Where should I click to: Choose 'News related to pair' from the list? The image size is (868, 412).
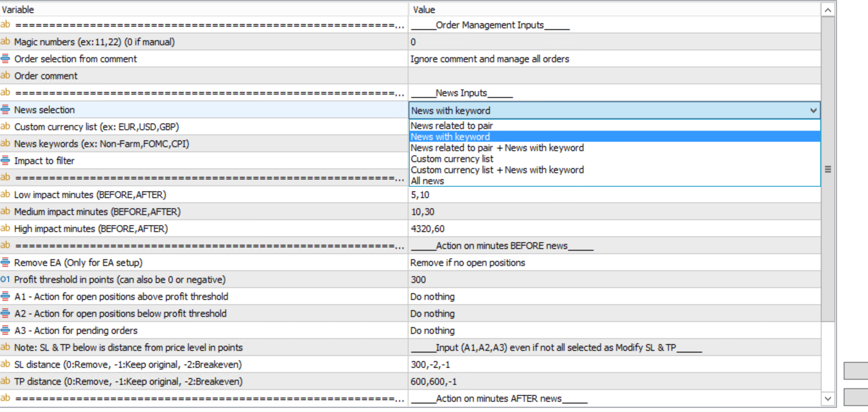pos(615,126)
